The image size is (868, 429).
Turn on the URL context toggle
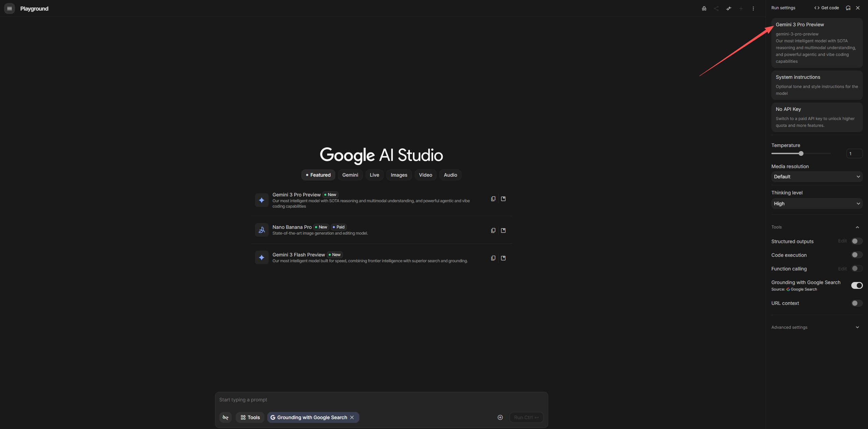point(856,303)
